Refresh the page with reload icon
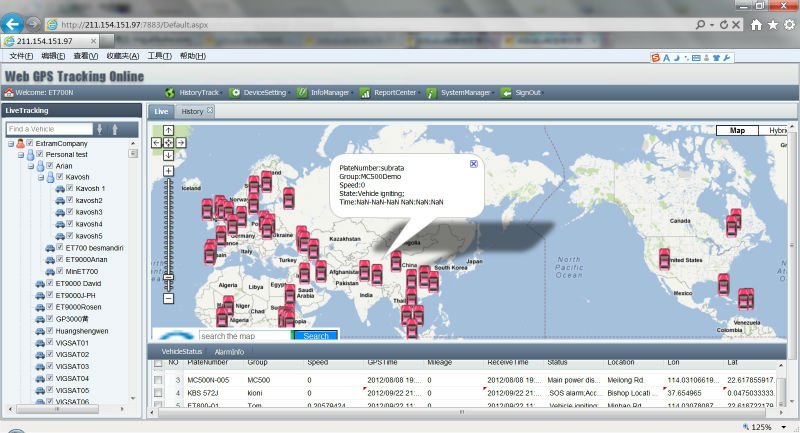The width and height of the screenshot is (800, 433). (x=723, y=24)
